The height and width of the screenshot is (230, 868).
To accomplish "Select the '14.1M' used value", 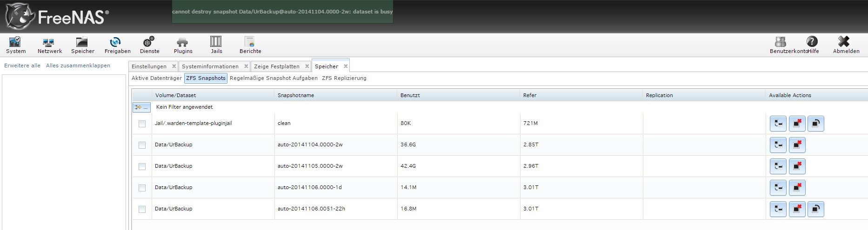I will click(408, 187).
